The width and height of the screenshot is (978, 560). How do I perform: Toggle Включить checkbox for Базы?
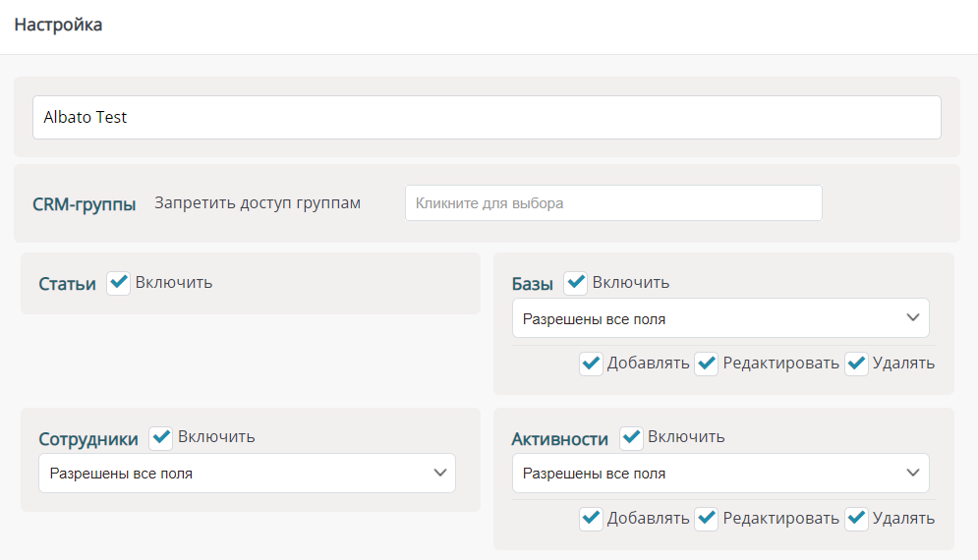point(576,283)
